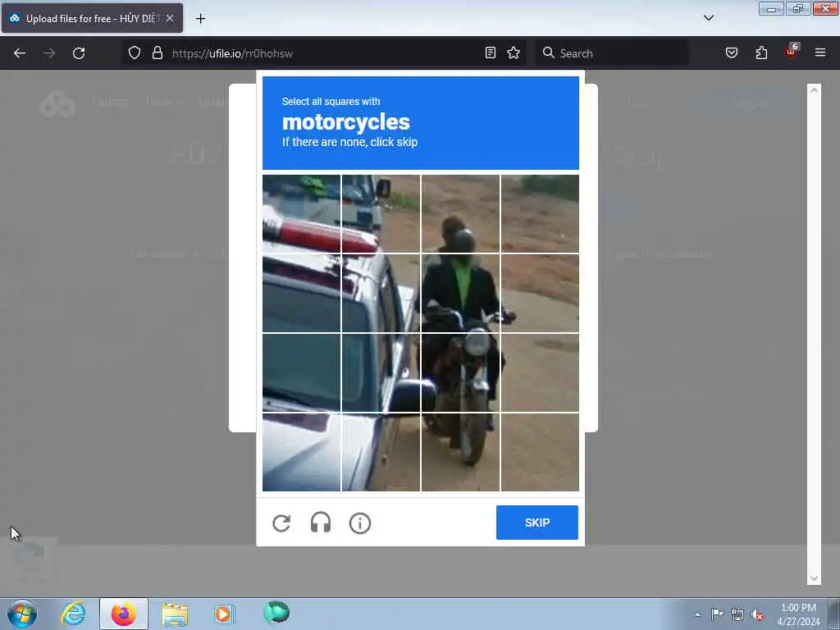This screenshot has width=840, height=630.
Task: Click the browser forward arrow
Action: (x=49, y=53)
